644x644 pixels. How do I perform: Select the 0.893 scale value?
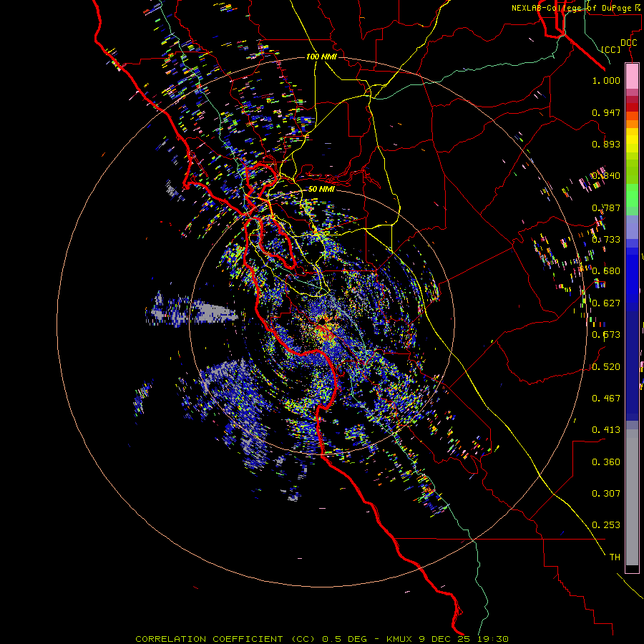[x=606, y=144]
